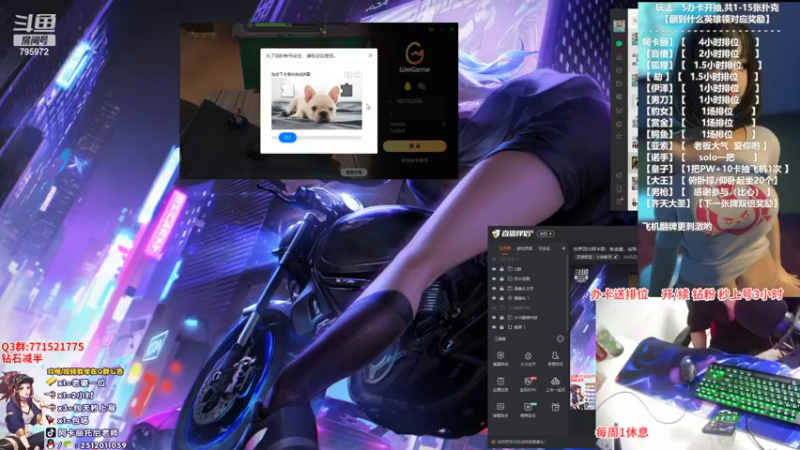Screen dimensions: 800x450
Task: Hide the source layer below Q群
Action: (x=494, y=279)
